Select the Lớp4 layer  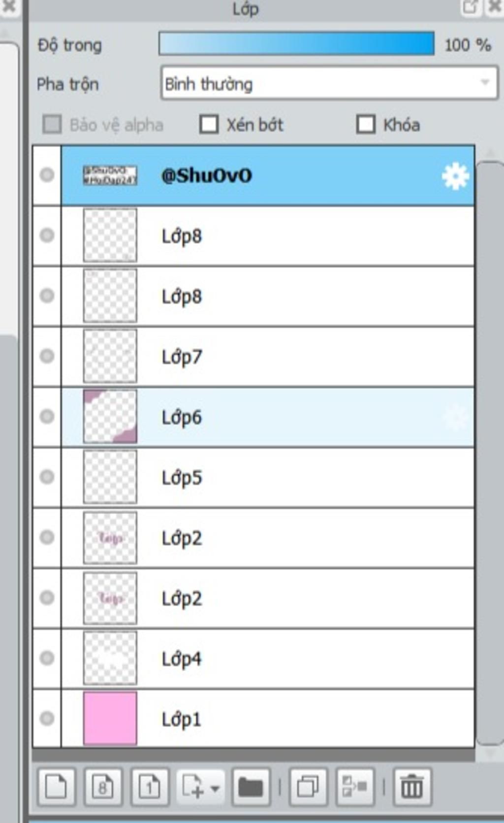(268, 658)
